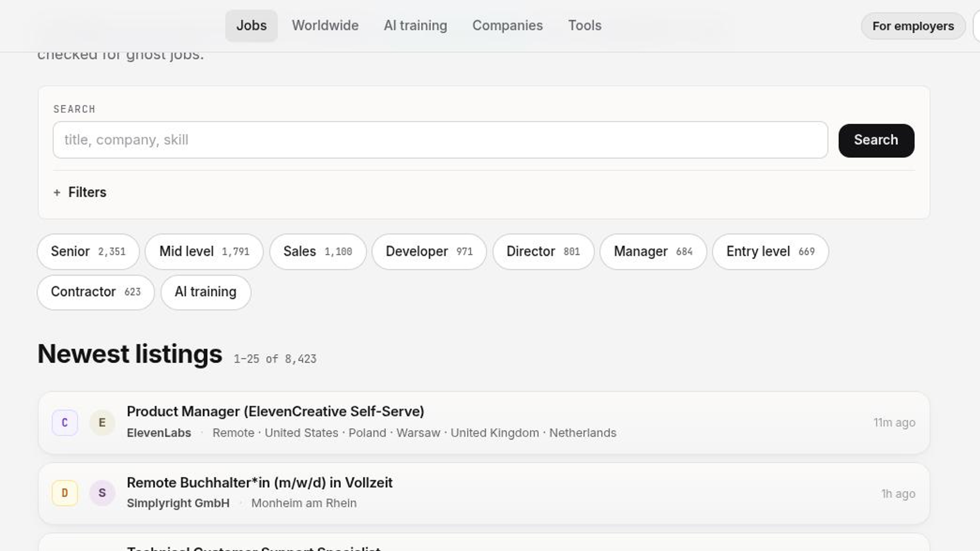Viewport: 980px width, 551px height.
Task: Select the Sales 1,100 filter chip
Action: (x=318, y=251)
